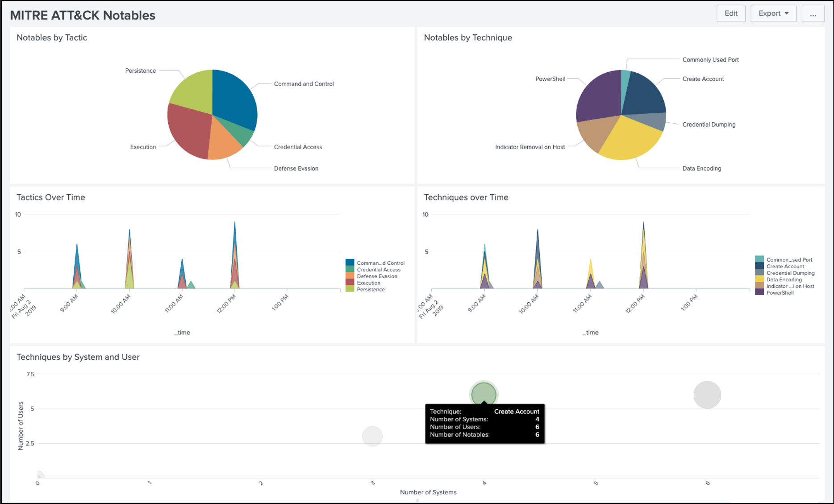Click the Create Account pie label

click(x=703, y=79)
